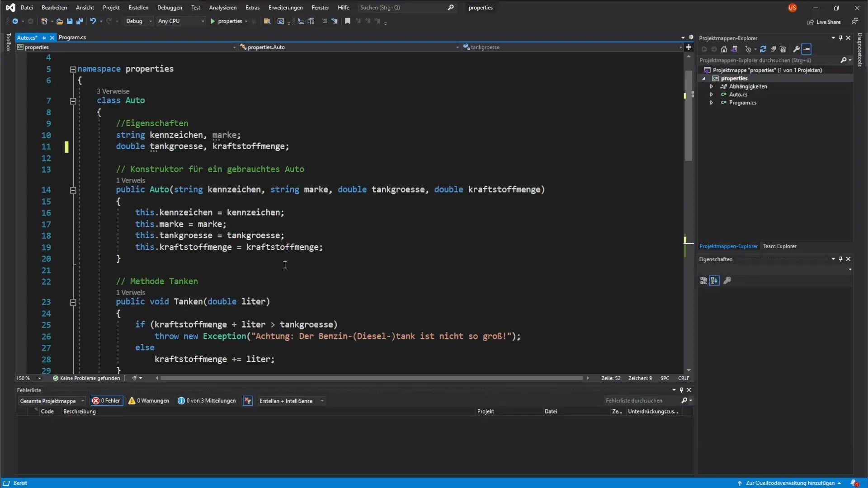Refresh the Projektmappen-Explorer with sync icon
This screenshot has width=868, height=488.
763,49
